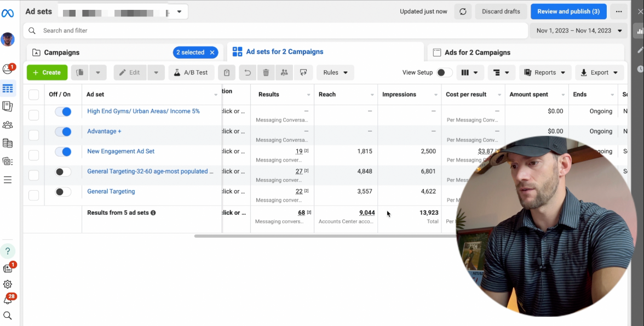This screenshot has height=326, width=644.
Task: Open the date range dropdown
Action: click(579, 31)
